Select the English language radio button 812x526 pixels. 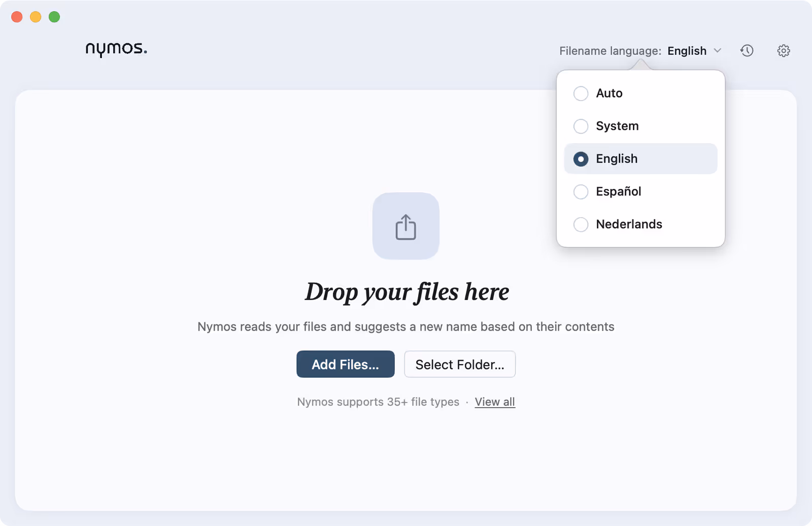pyautogui.click(x=581, y=159)
